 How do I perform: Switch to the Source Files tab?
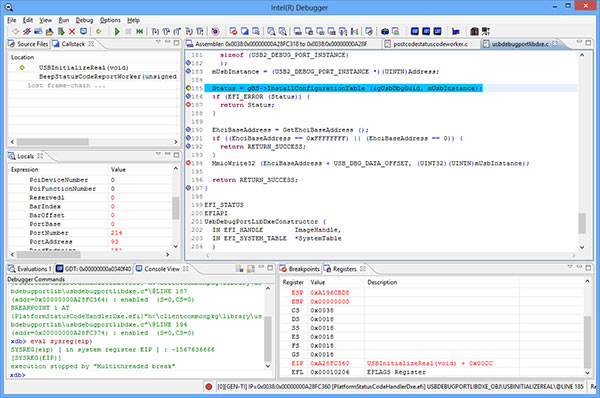28,44
